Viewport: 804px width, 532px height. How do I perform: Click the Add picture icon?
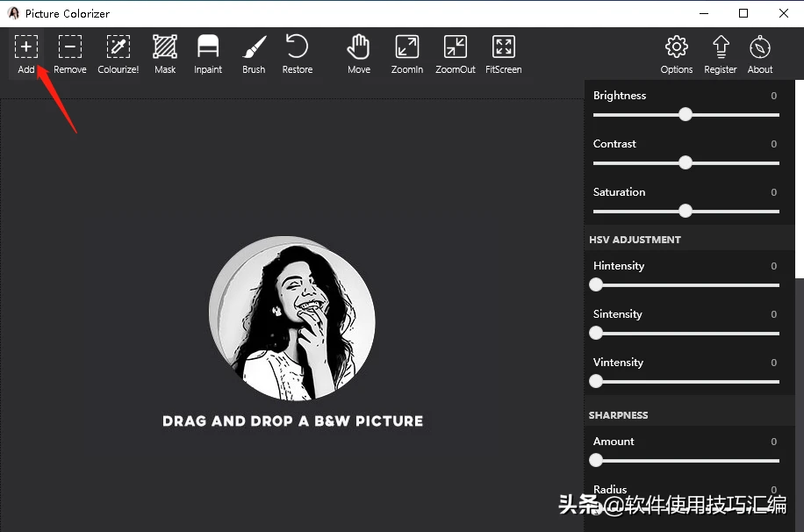[26, 47]
